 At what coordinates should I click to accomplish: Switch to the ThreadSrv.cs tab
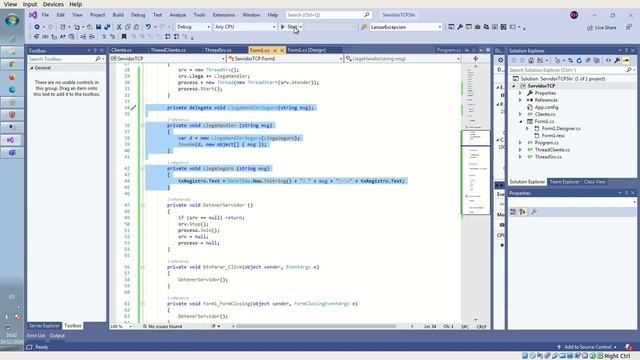coord(218,50)
